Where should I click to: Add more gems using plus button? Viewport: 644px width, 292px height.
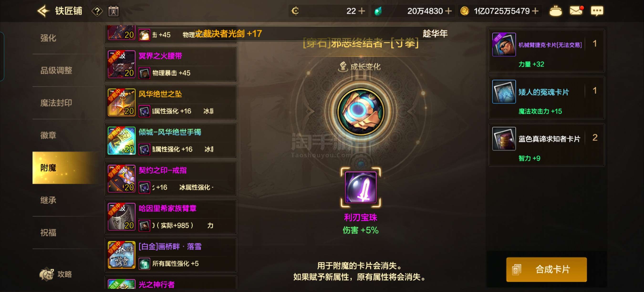[448, 11]
